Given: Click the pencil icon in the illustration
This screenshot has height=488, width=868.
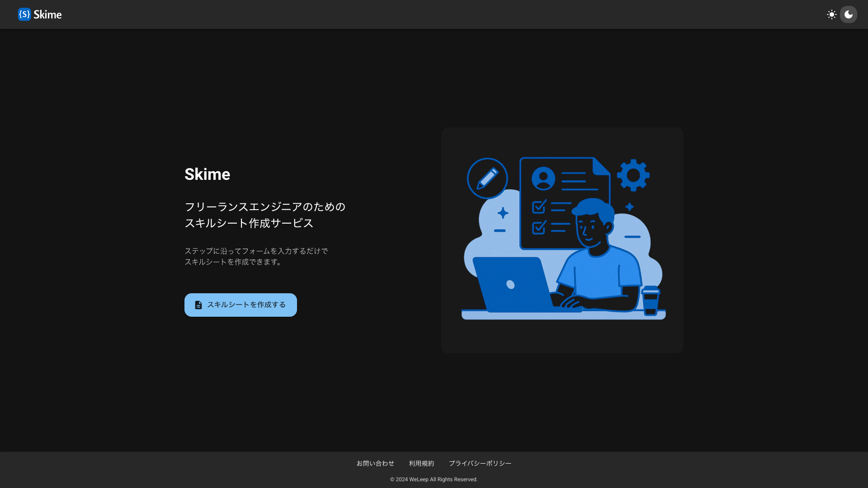Looking at the screenshot, I should pos(487,178).
